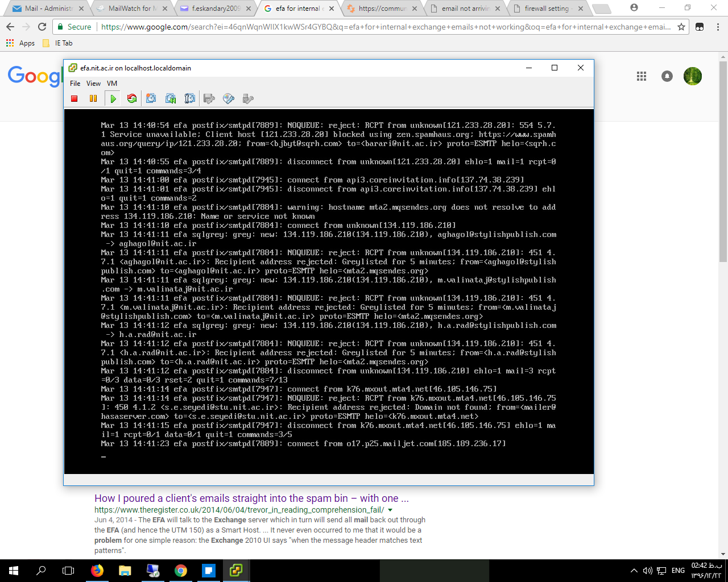Open the floppy disk device settings icon
This screenshot has width=728, height=582.
[209, 98]
